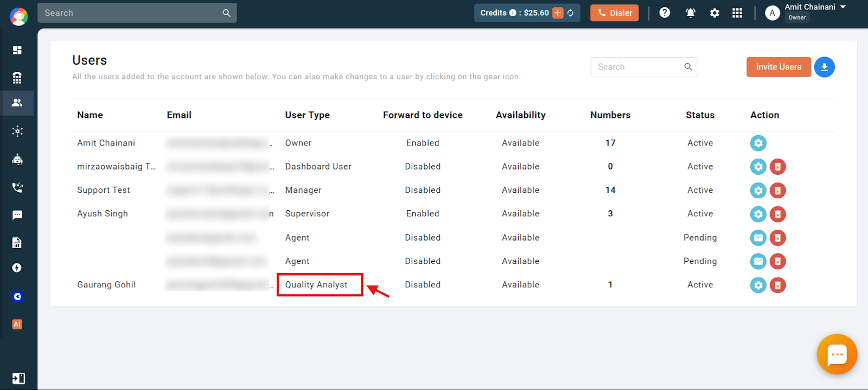
Task: Click the app logo in the top left
Action: pos(18,16)
